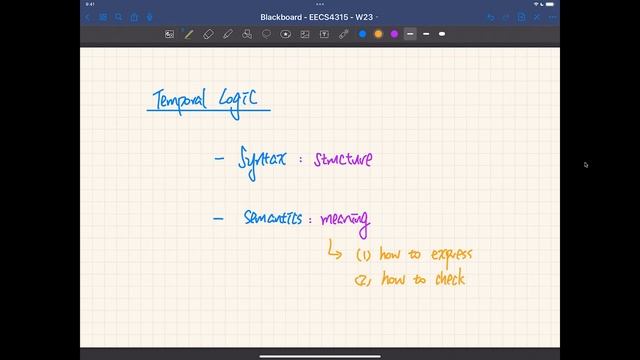Select the Image insert tool
The width and height of the screenshot is (640, 360).
[x=305, y=34]
